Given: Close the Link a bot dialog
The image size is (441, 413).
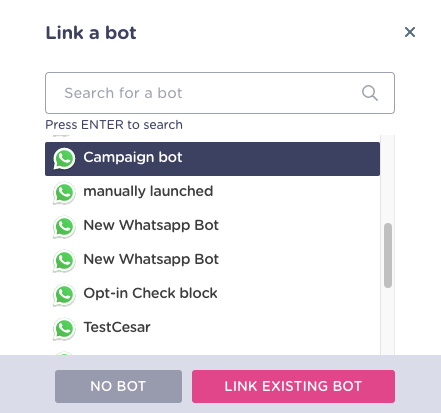Looking at the screenshot, I should (410, 32).
